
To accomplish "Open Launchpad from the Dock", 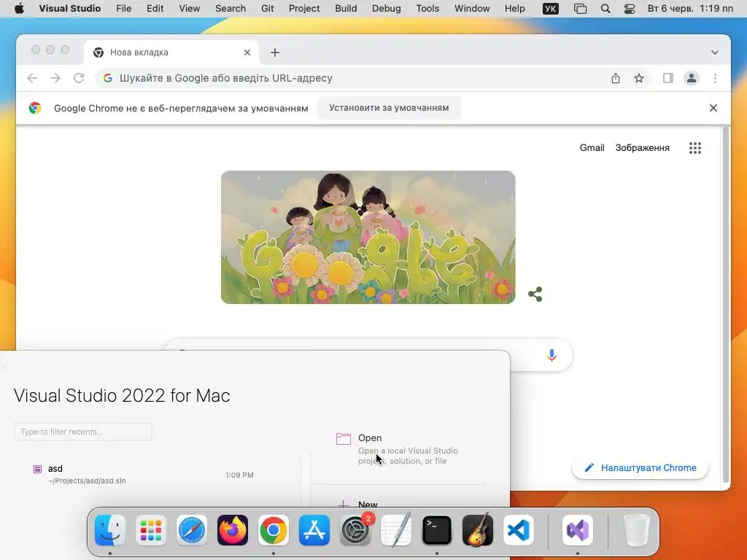I will click(x=150, y=530).
